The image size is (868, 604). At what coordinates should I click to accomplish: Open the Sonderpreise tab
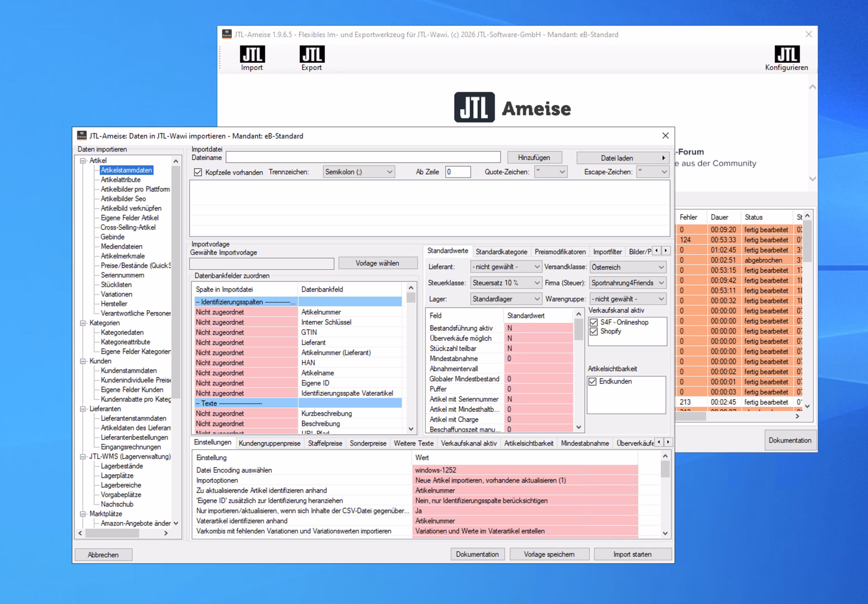click(x=368, y=443)
